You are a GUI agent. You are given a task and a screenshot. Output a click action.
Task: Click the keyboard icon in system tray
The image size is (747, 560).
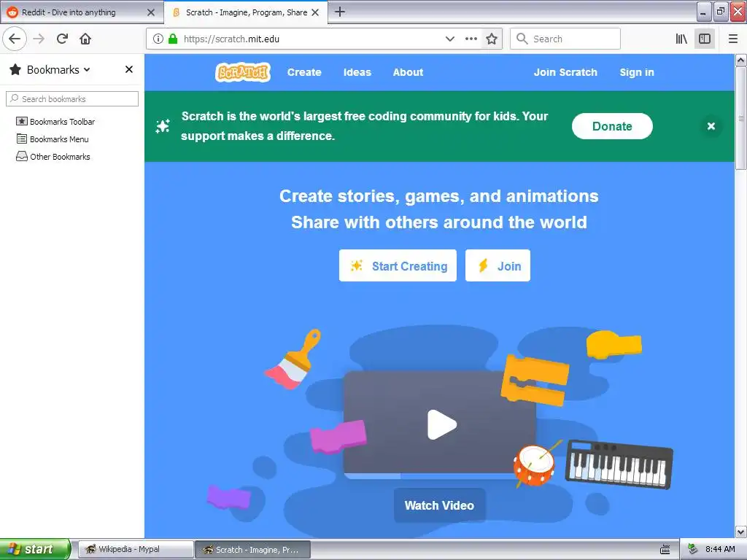click(x=665, y=550)
